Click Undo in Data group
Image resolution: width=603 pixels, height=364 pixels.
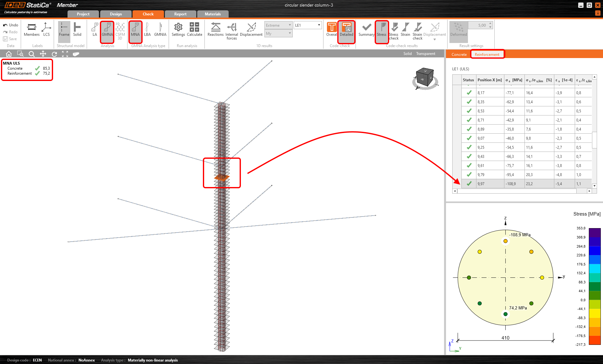(11, 25)
